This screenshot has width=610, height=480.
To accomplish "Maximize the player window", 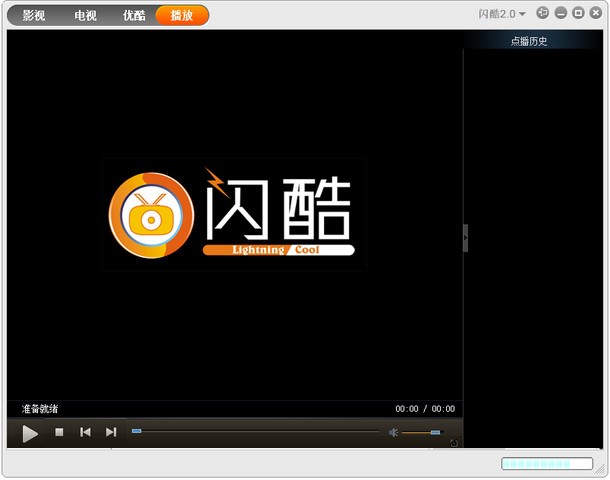I will click(578, 13).
